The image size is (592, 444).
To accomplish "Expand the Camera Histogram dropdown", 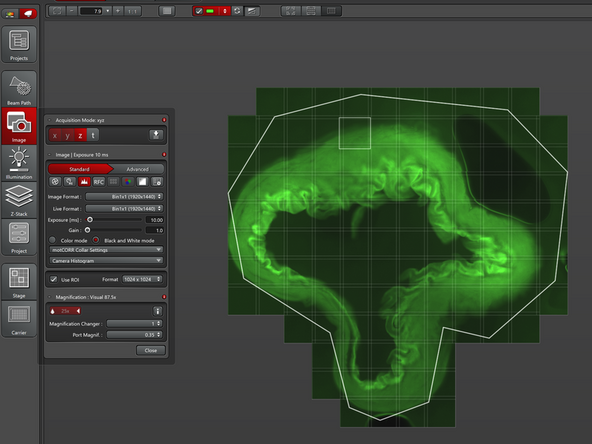I will (106, 261).
